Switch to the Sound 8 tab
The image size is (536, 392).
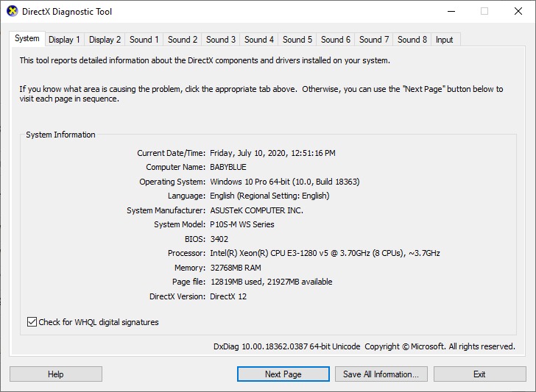click(412, 40)
